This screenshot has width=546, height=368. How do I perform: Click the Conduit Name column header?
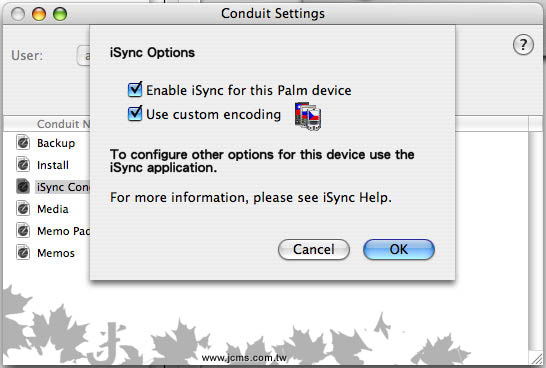(63, 124)
